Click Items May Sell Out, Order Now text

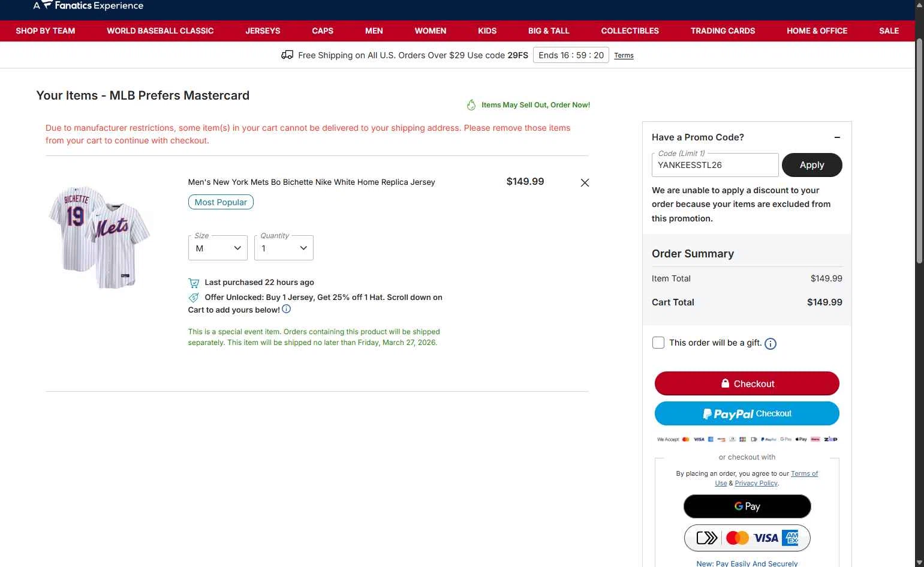[535, 105]
